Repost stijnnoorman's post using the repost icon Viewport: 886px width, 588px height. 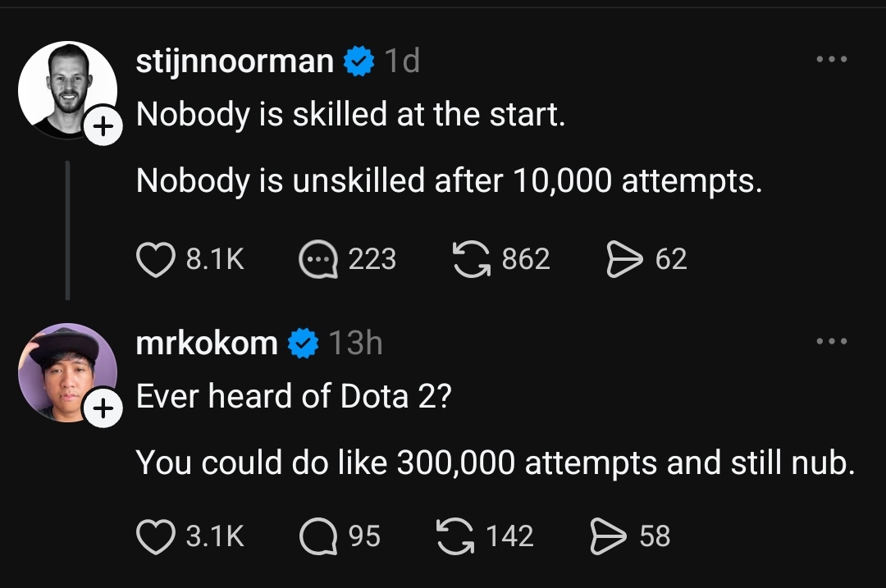(x=471, y=259)
